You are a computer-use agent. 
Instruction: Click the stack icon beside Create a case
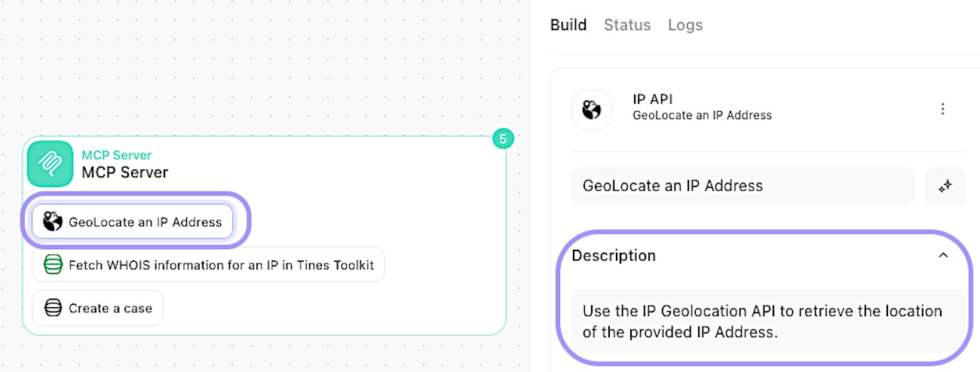pos(53,308)
